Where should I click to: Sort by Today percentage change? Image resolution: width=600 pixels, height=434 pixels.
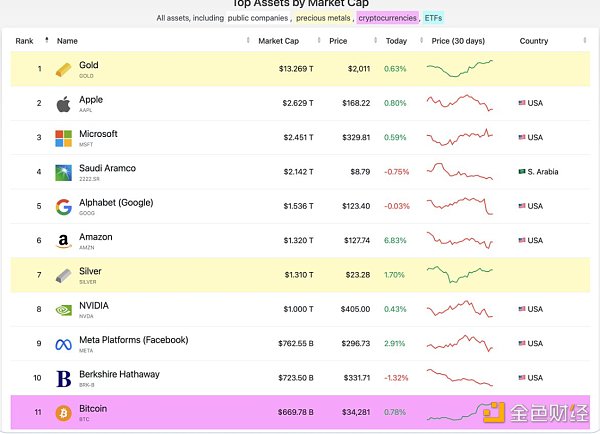[399, 41]
